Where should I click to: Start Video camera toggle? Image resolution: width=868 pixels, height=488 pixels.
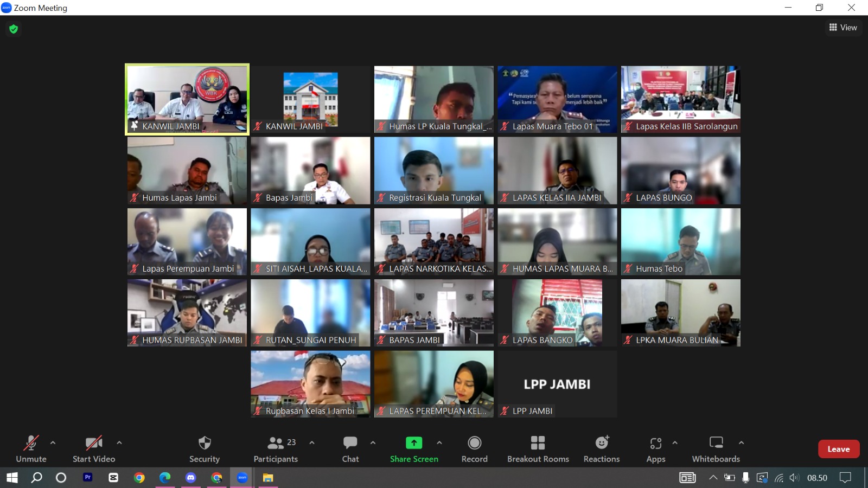94,449
